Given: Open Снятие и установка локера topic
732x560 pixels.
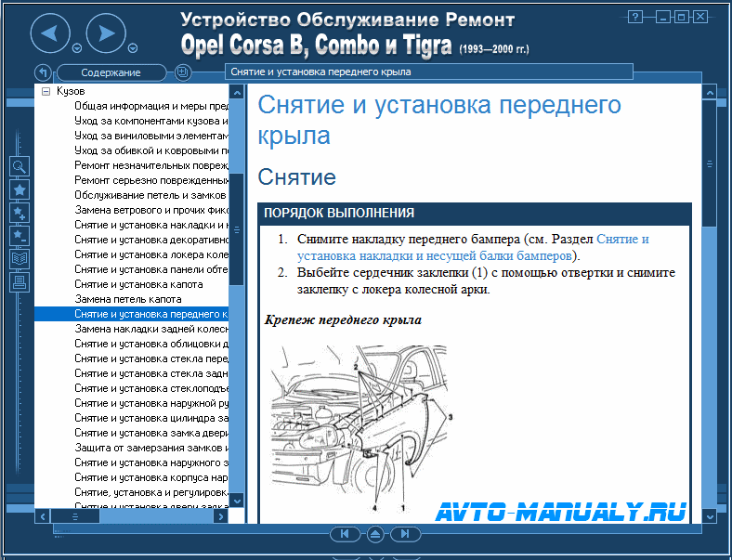Looking at the screenshot, I should point(151,254).
